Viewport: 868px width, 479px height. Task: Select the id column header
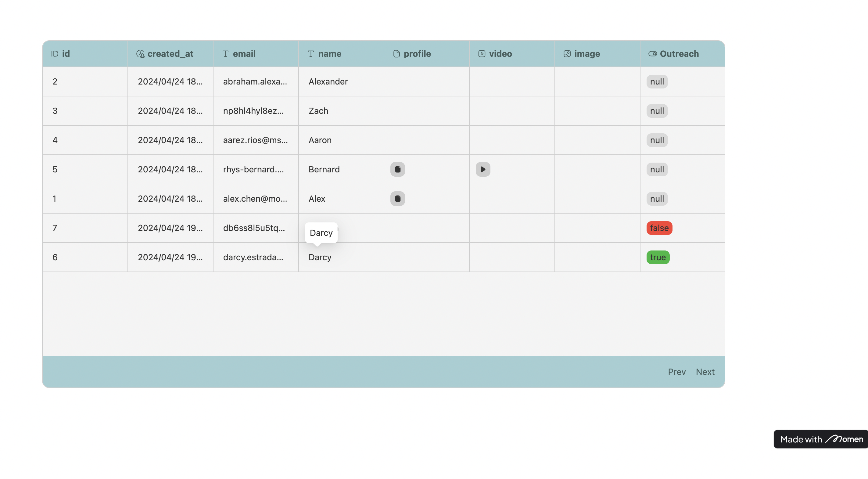pos(85,54)
